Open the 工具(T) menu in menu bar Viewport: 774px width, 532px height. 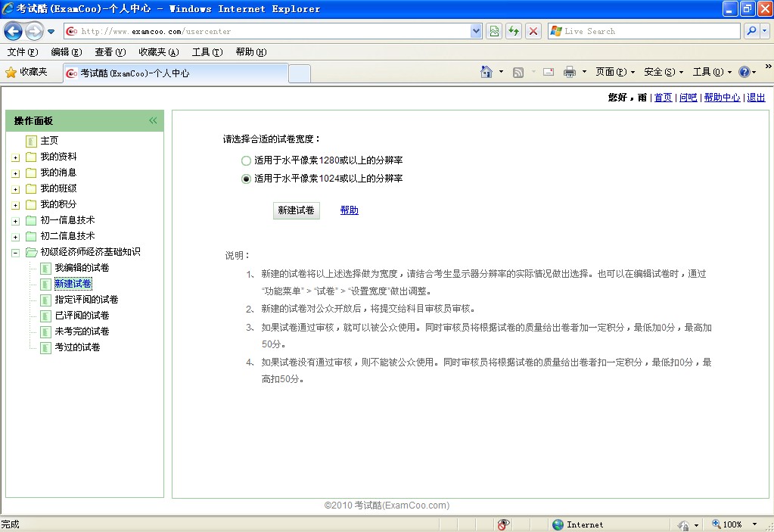[207, 52]
